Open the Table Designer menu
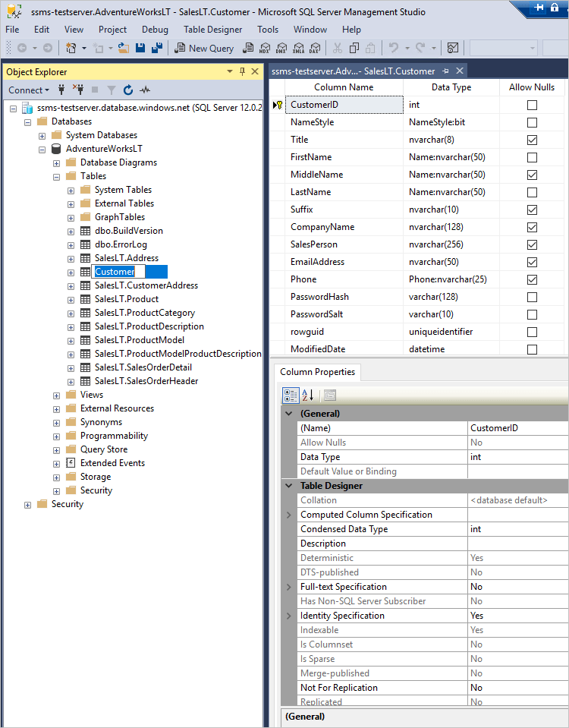 (212, 30)
